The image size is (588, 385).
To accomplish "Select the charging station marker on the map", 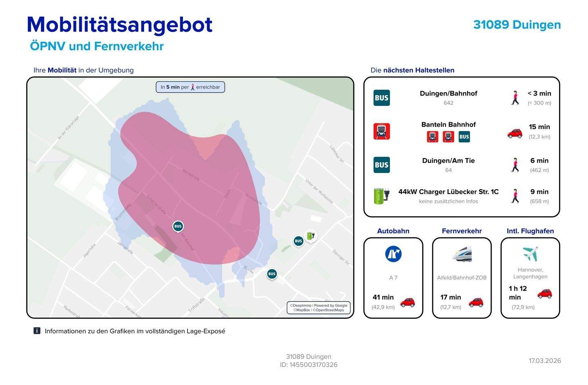I will [311, 235].
